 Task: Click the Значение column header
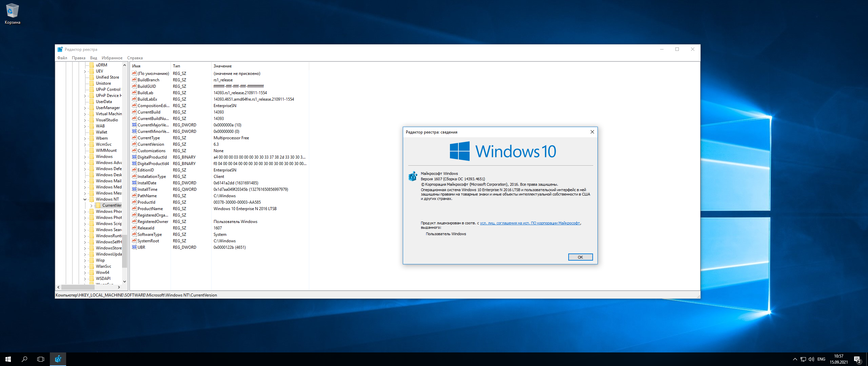[260, 66]
